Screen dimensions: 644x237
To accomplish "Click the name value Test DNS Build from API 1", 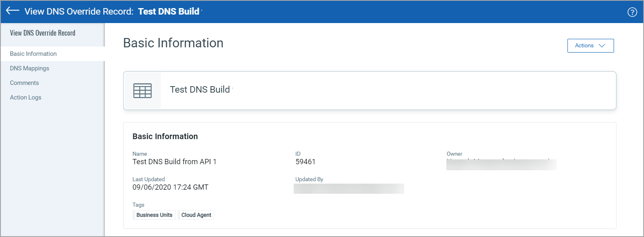I will (174, 162).
